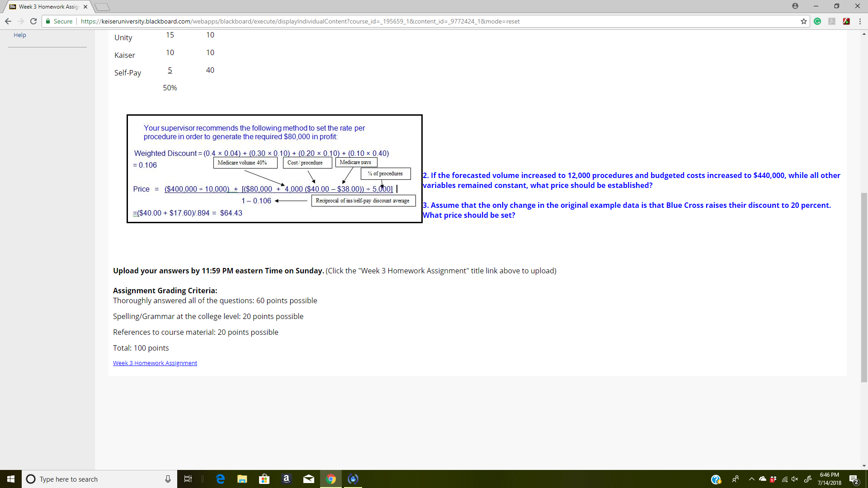
Task: Open a new browser tab
Action: (103, 7)
